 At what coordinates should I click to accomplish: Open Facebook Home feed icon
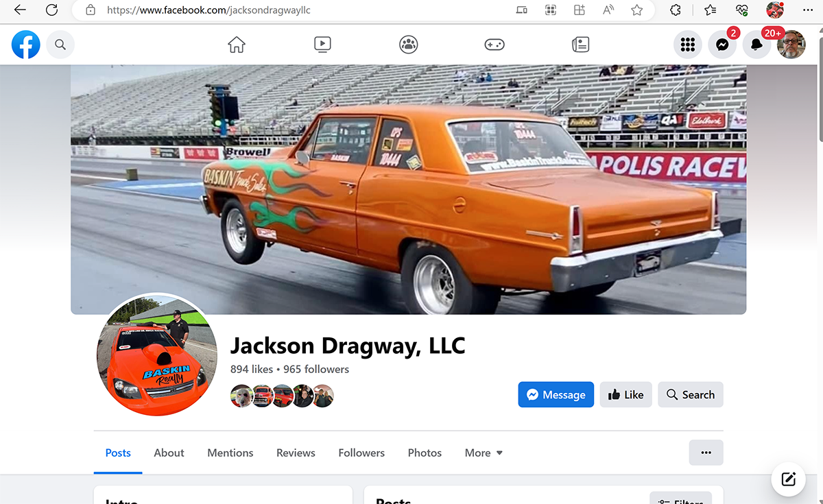237,45
